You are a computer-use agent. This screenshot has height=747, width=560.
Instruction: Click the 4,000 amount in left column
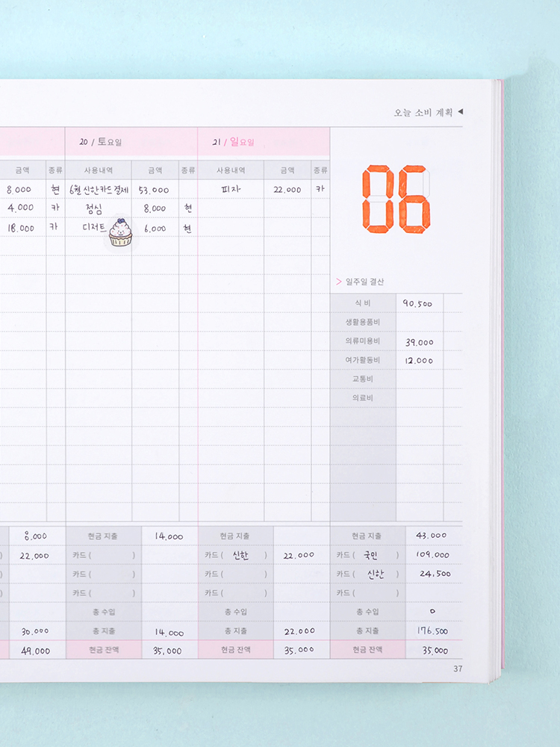pos(20,208)
